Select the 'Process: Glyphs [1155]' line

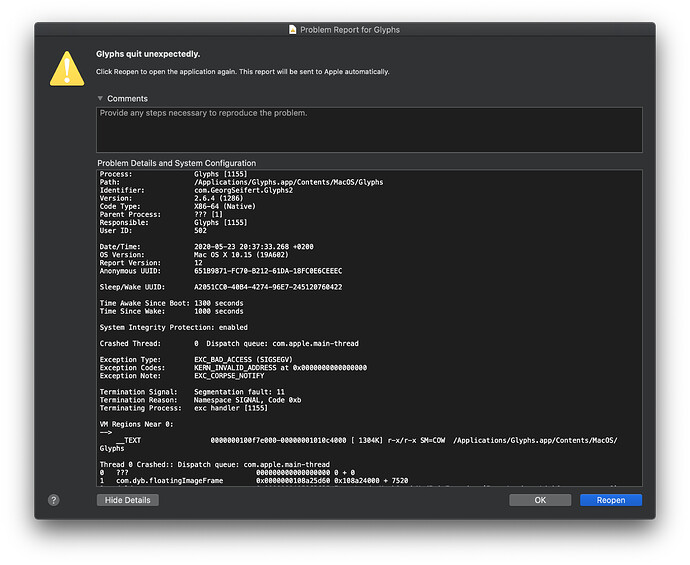(x=173, y=174)
